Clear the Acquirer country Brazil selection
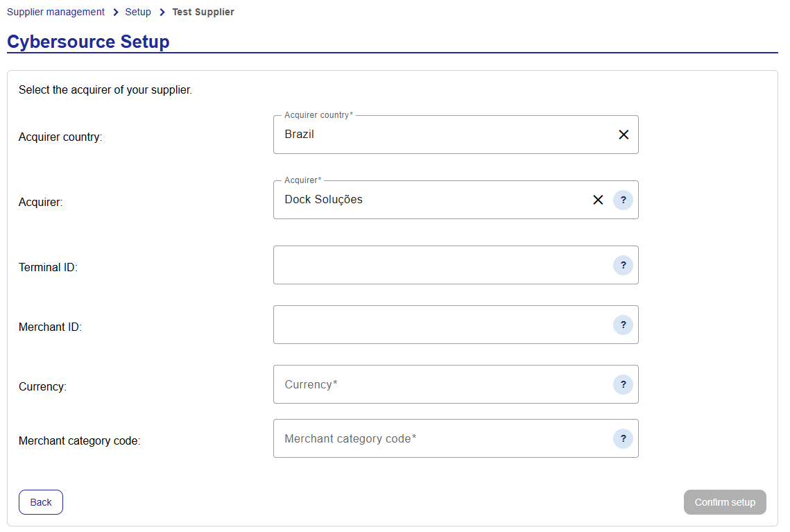This screenshot has height=532, width=790. [x=624, y=135]
